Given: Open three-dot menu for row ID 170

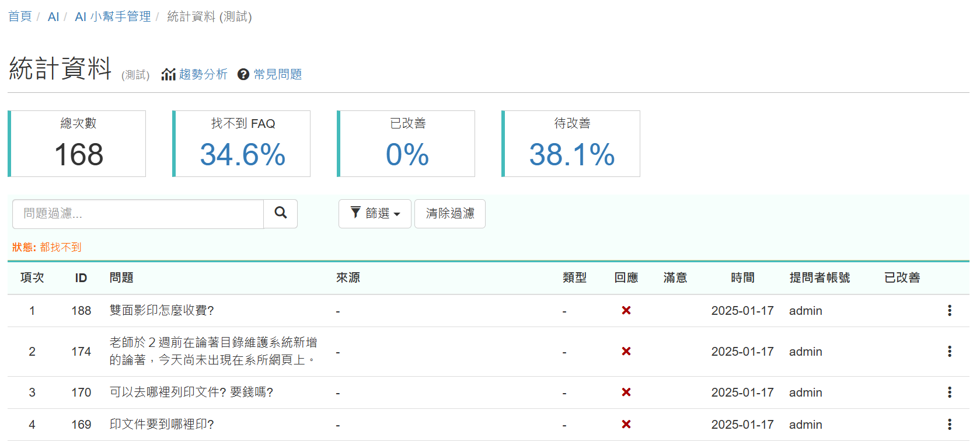Looking at the screenshot, I should (x=949, y=393).
